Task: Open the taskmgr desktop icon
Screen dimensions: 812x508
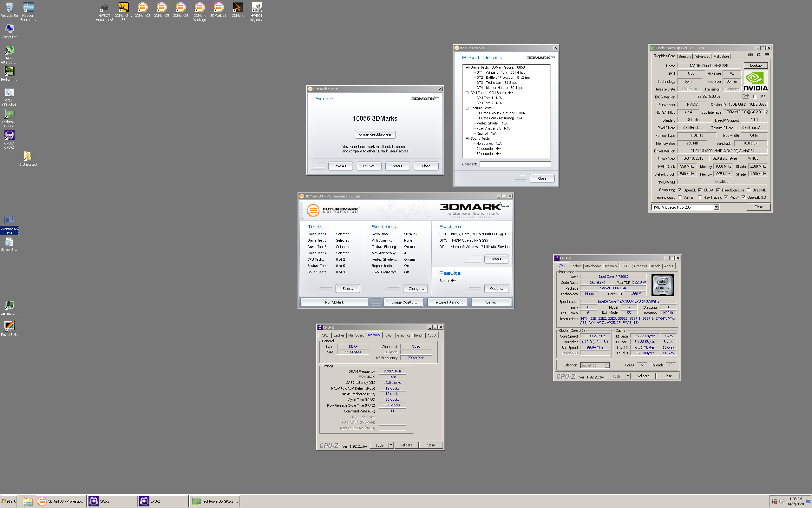Action: coord(9,308)
